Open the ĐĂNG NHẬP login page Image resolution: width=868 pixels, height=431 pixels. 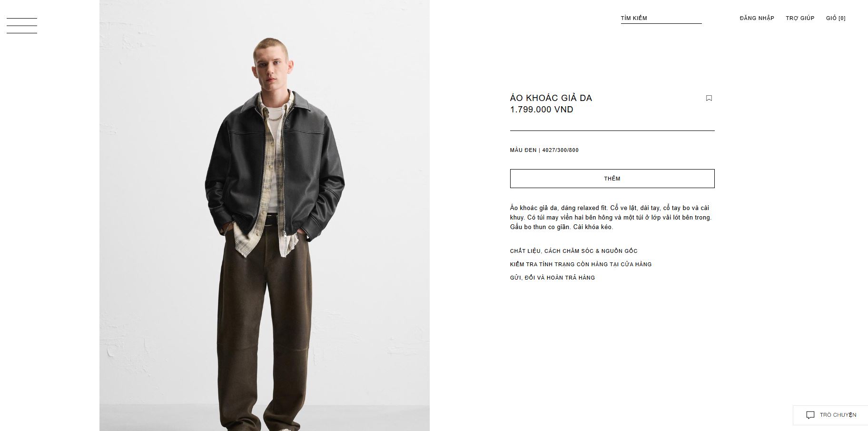tap(757, 18)
